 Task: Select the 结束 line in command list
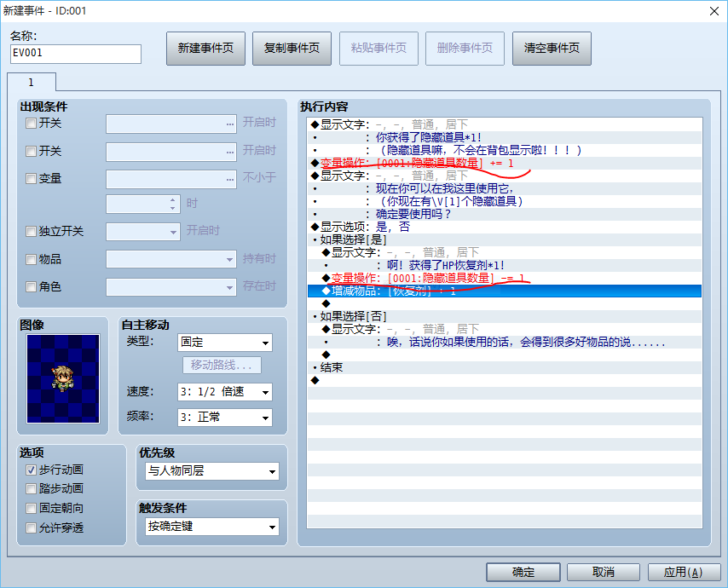[504, 367]
